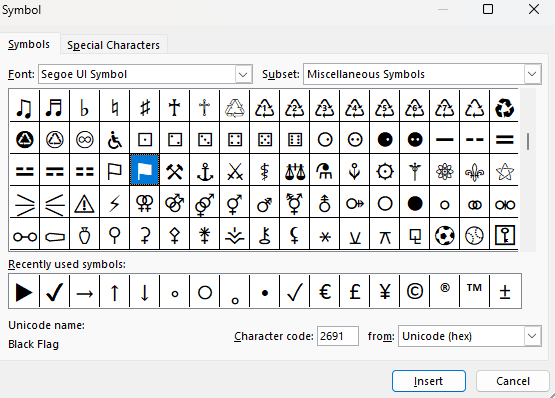Image resolution: width=555 pixels, height=398 pixels.
Task: Click the Character code field
Action: (338, 336)
